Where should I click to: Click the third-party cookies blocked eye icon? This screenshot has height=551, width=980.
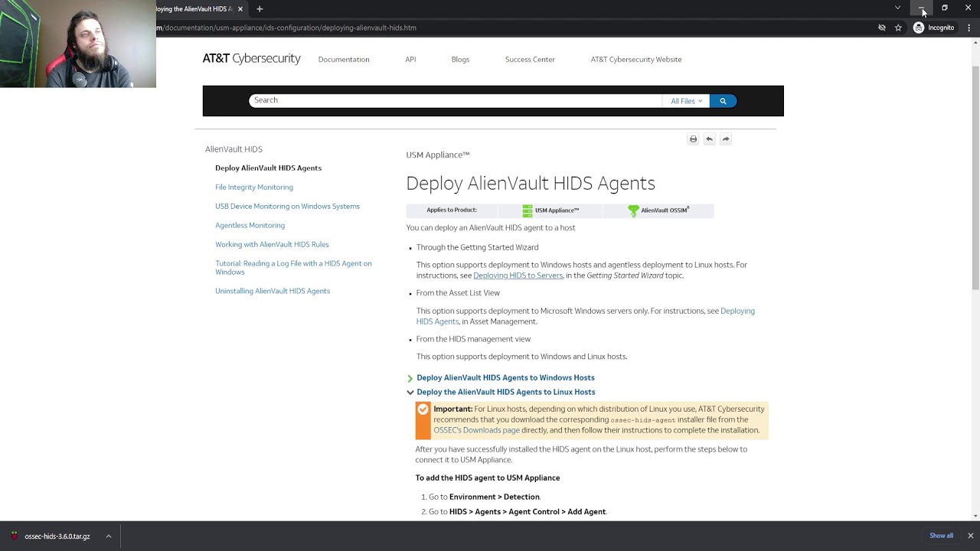click(882, 28)
